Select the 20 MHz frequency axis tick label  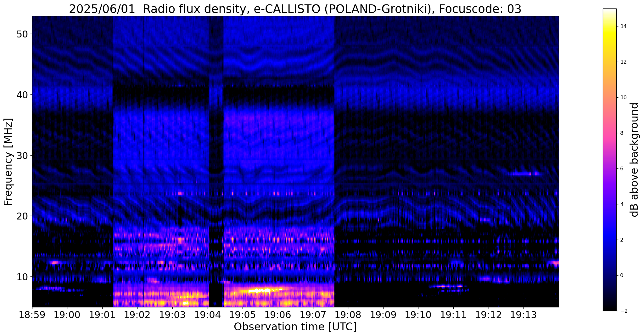(22, 216)
